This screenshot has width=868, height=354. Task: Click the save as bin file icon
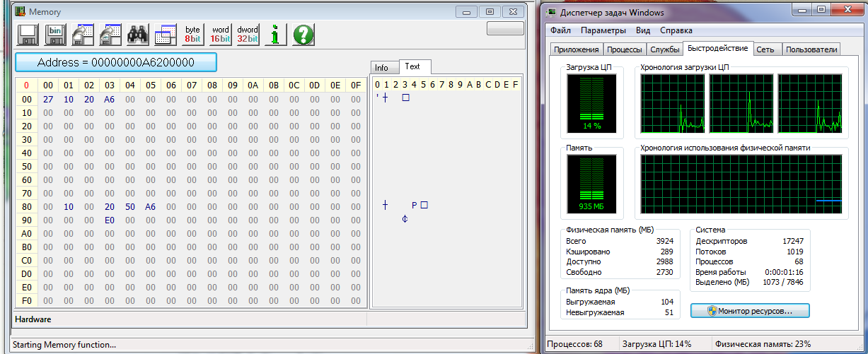click(x=55, y=34)
